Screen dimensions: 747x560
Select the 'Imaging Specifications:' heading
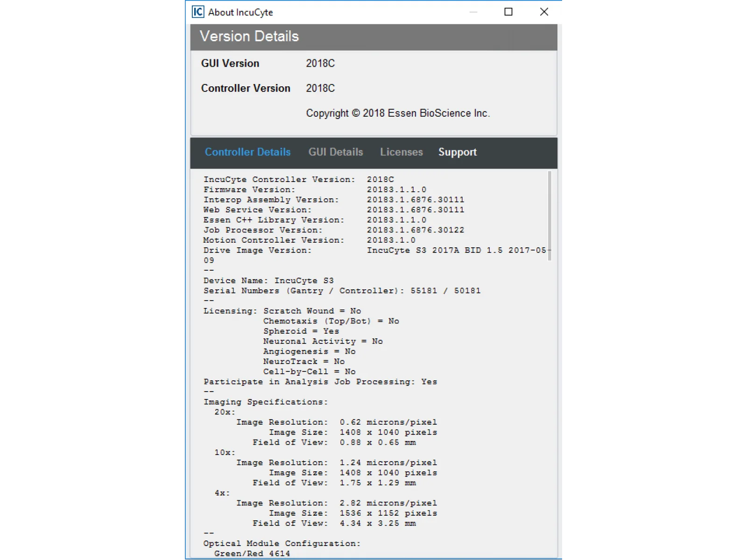pos(266,402)
